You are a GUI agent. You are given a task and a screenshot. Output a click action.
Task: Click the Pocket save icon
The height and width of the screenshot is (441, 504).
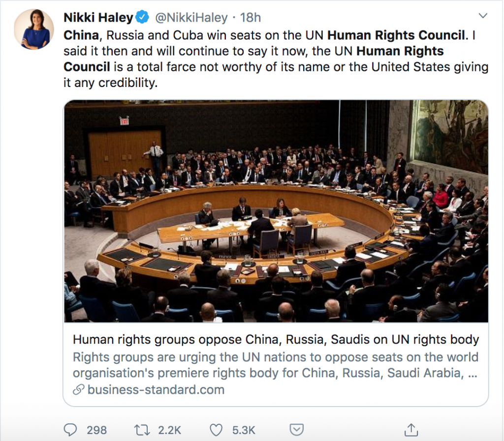tap(296, 429)
